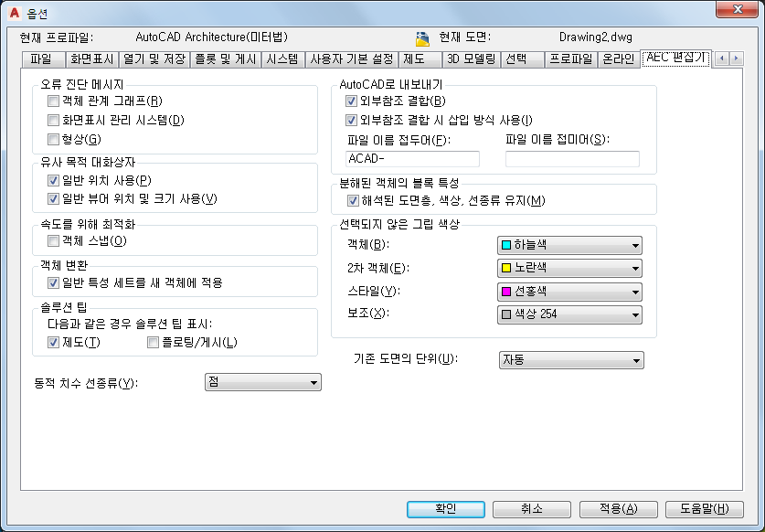This screenshot has width=765, height=532.
Task: Toggle 일반 특성 세트를 새 객체에 적용
Action: click(53, 282)
